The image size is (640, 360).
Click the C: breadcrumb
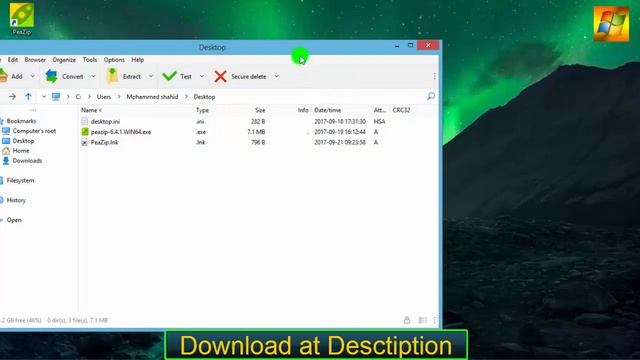[x=78, y=97]
